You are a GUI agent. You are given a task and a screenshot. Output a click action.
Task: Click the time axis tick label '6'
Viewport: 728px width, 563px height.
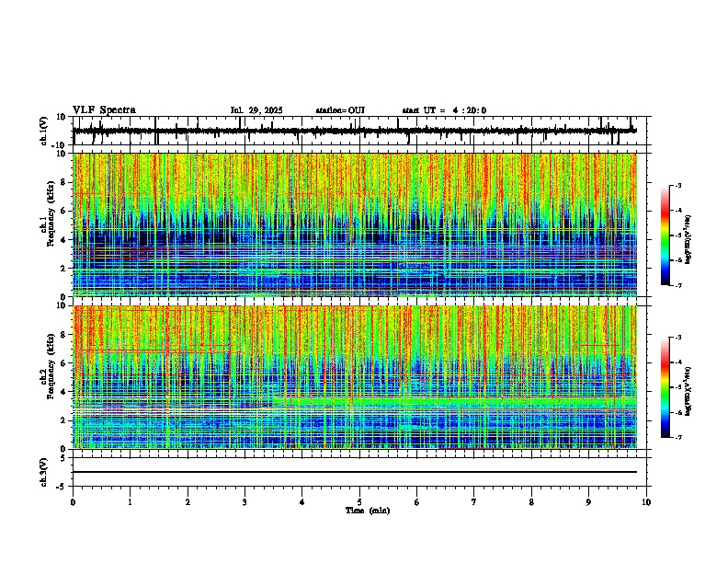pos(417,502)
